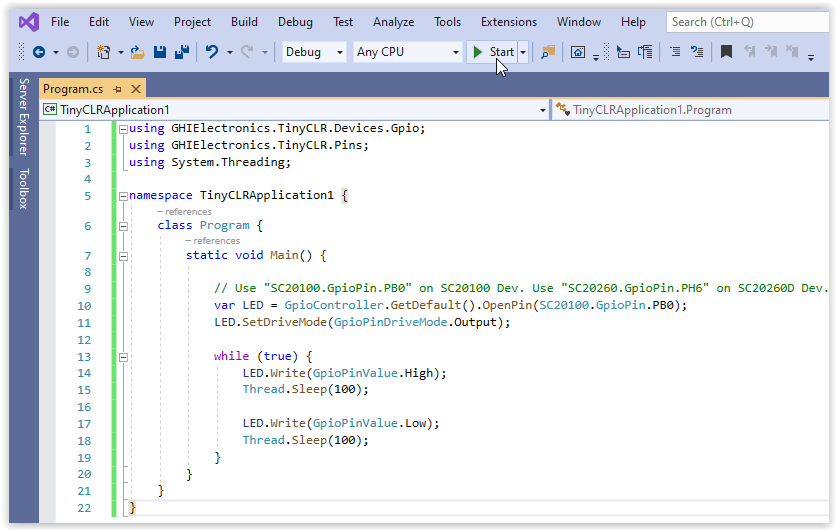
Task: Save all files with the multi-disk icon
Action: [x=182, y=52]
